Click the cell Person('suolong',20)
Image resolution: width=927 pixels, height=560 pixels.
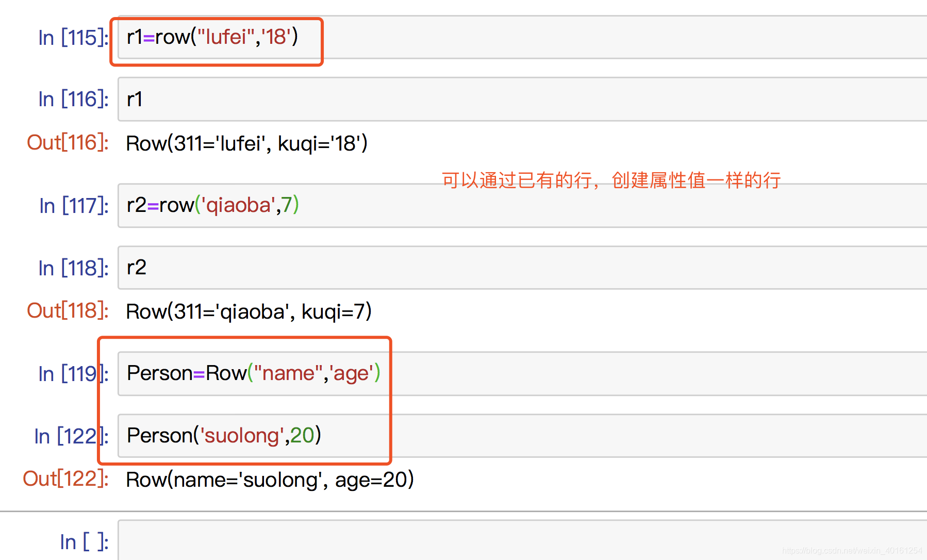point(522,436)
